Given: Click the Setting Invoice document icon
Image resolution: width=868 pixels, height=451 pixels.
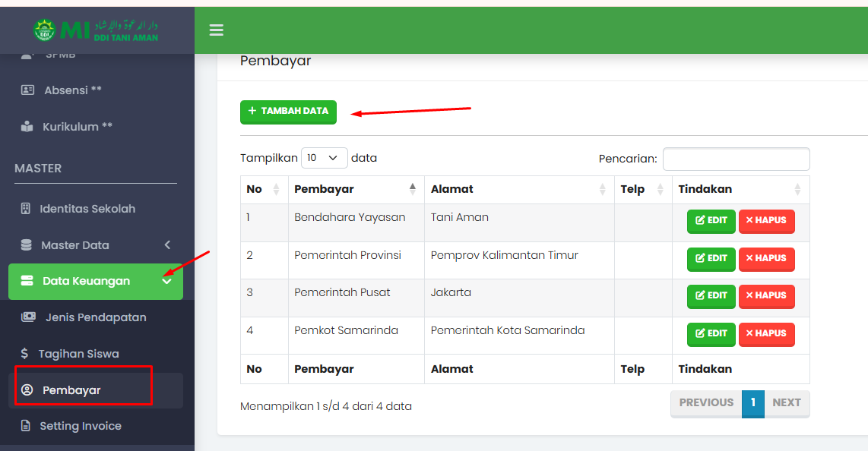Looking at the screenshot, I should click(x=26, y=426).
